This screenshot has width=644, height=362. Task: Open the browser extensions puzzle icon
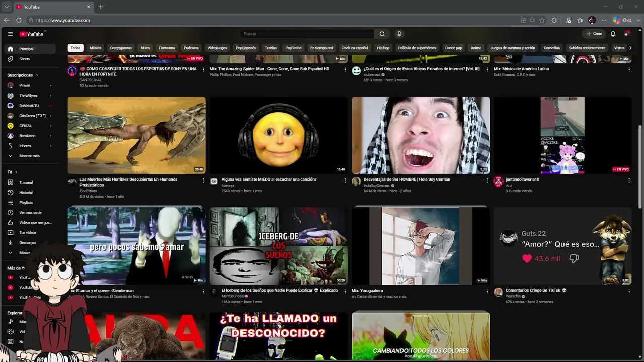click(554, 20)
